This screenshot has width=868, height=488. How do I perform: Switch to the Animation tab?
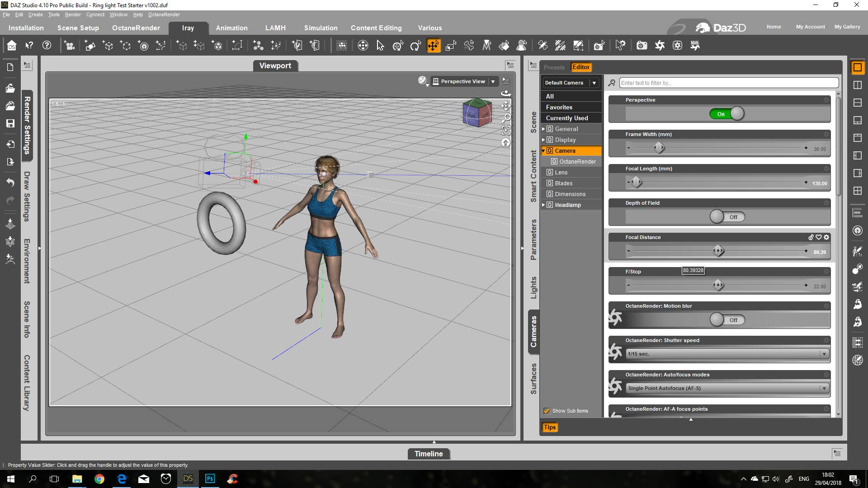(x=231, y=28)
